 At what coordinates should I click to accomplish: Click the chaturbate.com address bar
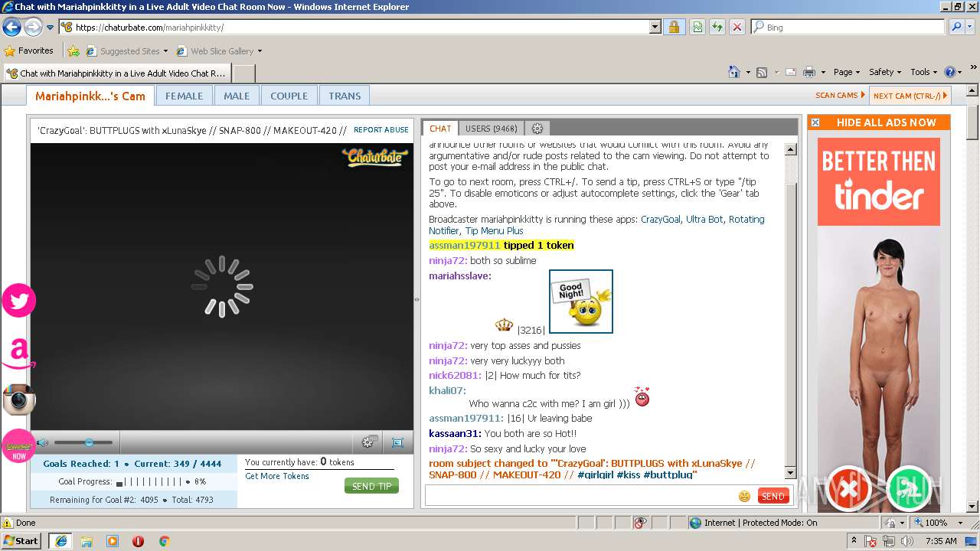click(x=354, y=27)
